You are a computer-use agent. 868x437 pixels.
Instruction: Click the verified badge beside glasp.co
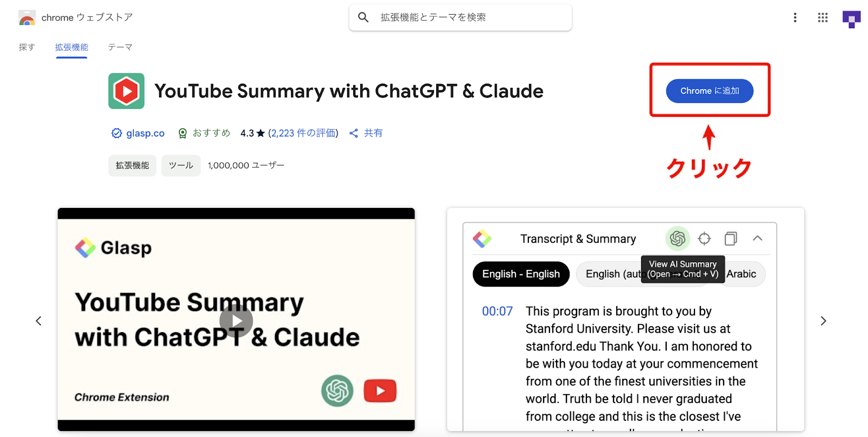117,133
